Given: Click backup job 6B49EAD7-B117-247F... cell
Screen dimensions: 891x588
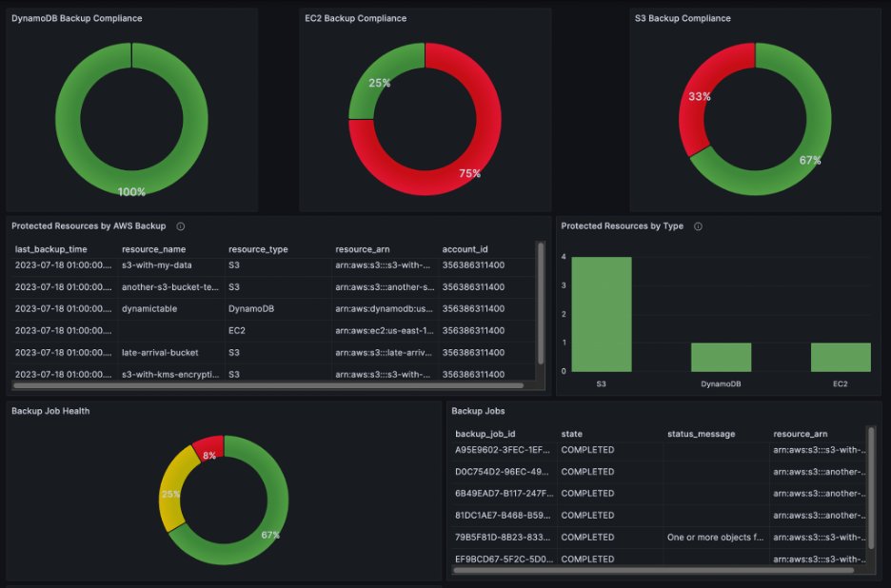Looking at the screenshot, I should tap(504, 493).
